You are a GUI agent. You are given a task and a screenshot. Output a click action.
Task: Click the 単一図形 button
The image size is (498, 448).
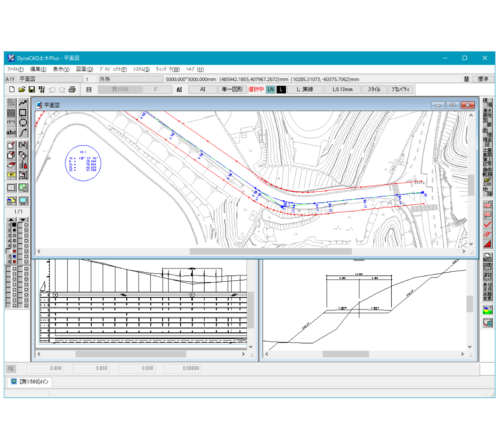pos(232,89)
